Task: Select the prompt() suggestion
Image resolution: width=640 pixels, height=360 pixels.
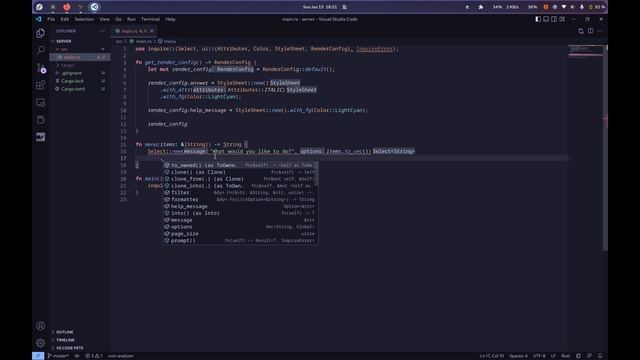Action: tap(240, 241)
